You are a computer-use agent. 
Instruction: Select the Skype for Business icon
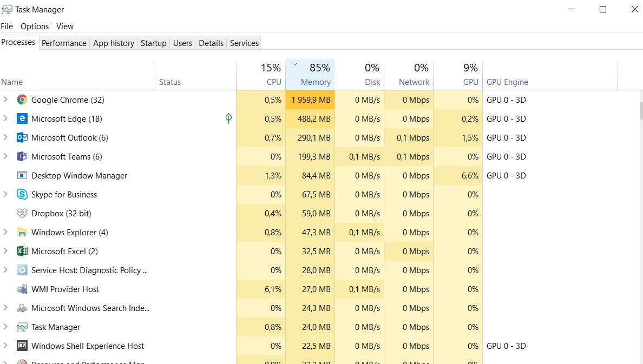[22, 195]
